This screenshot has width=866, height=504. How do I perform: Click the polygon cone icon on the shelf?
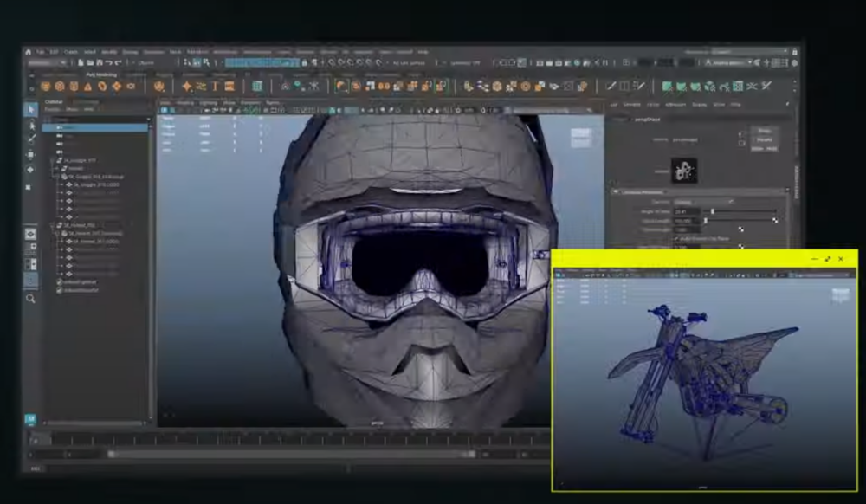click(88, 86)
